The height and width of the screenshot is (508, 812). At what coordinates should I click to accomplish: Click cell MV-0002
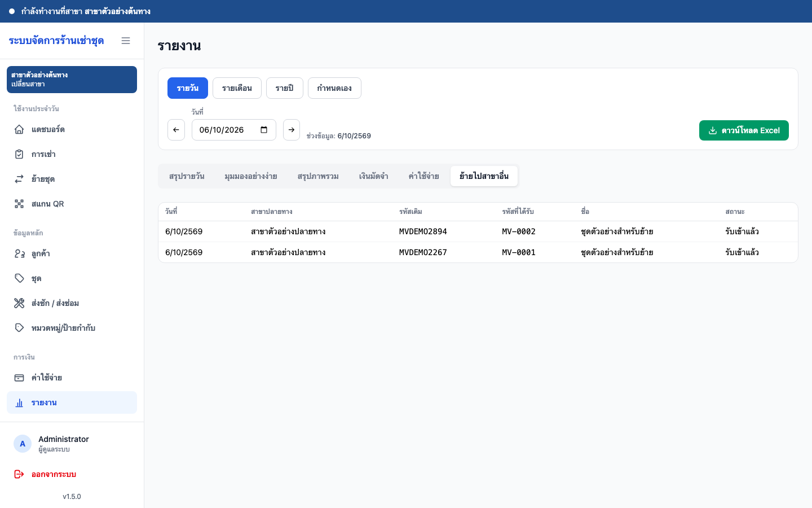click(519, 231)
